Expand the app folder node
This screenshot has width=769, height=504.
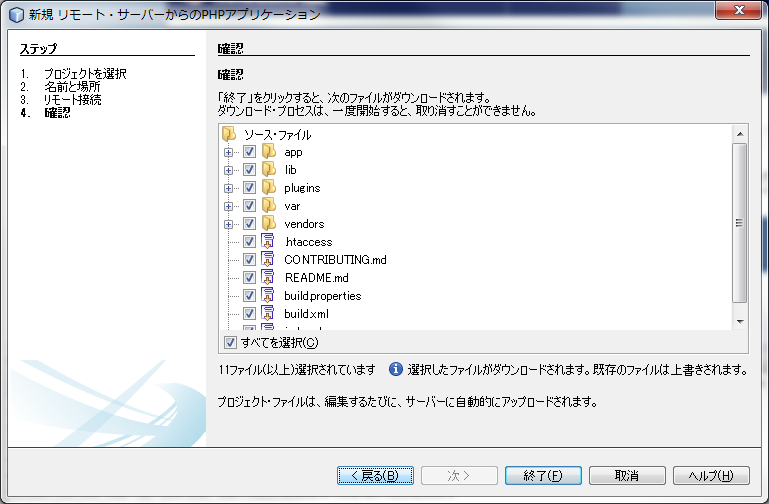[228, 152]
